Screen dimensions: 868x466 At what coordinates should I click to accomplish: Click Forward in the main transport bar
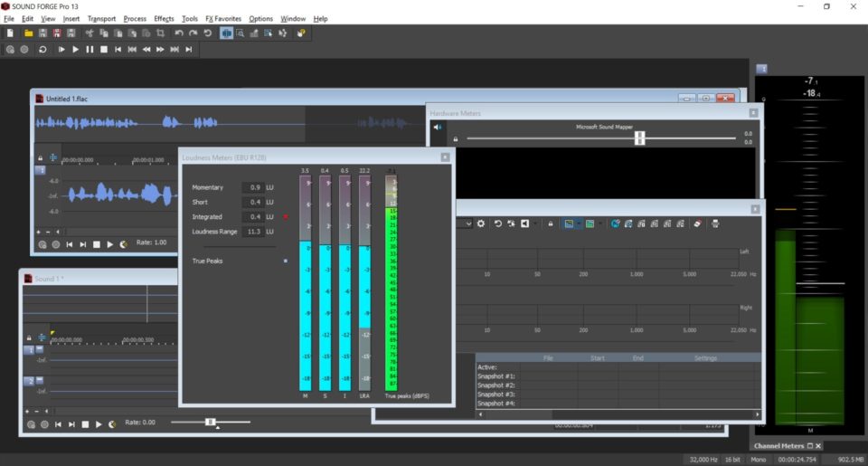click(160, 50)
